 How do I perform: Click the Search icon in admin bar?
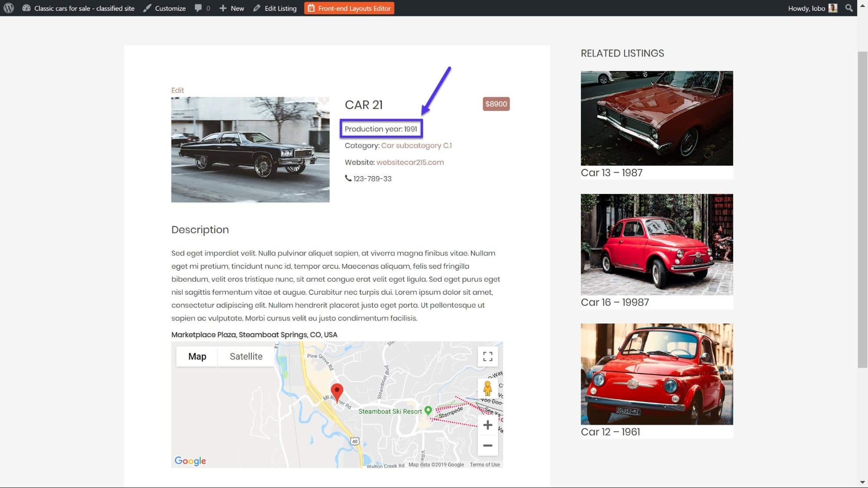tap(848, 8)
